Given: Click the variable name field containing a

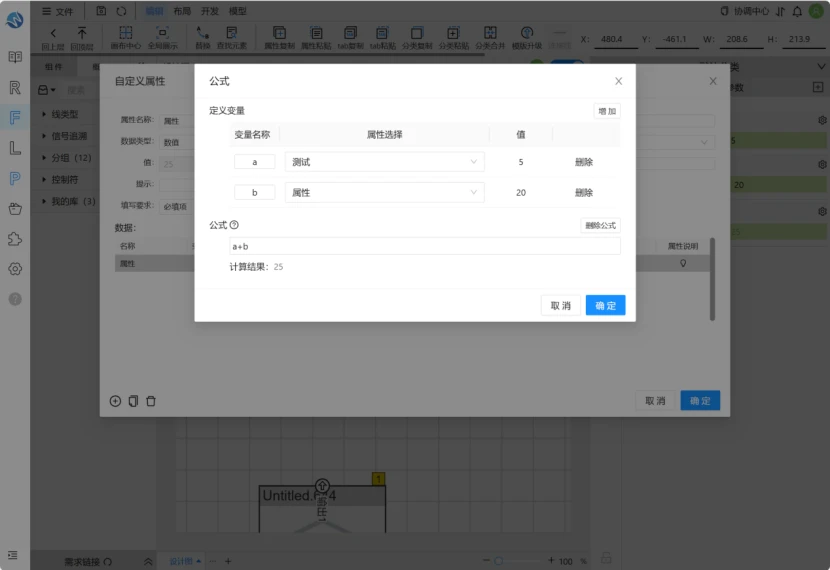Looking at the screenshot, I should (x=255, y=162).
